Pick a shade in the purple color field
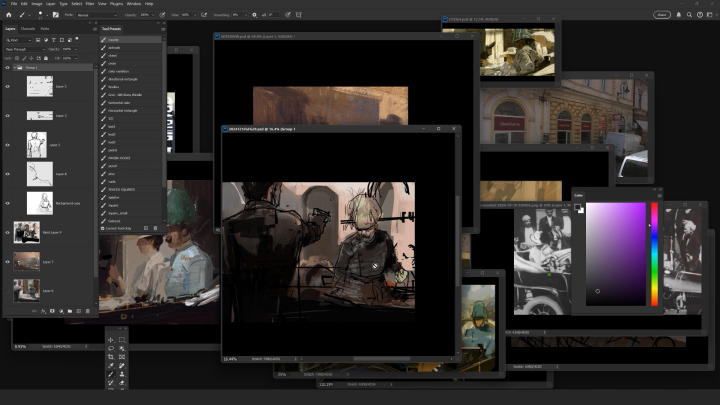The width and height of the screenshot is (720, 405). 616,254
